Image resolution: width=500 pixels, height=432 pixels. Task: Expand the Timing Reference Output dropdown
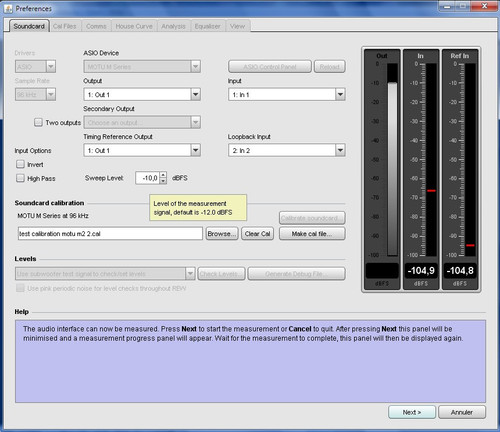point(142,150)
